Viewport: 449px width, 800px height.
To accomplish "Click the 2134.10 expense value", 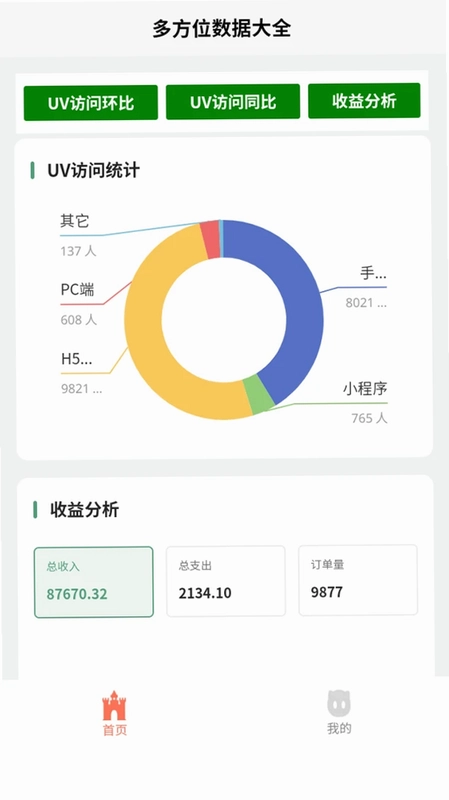I will point(205,593).
